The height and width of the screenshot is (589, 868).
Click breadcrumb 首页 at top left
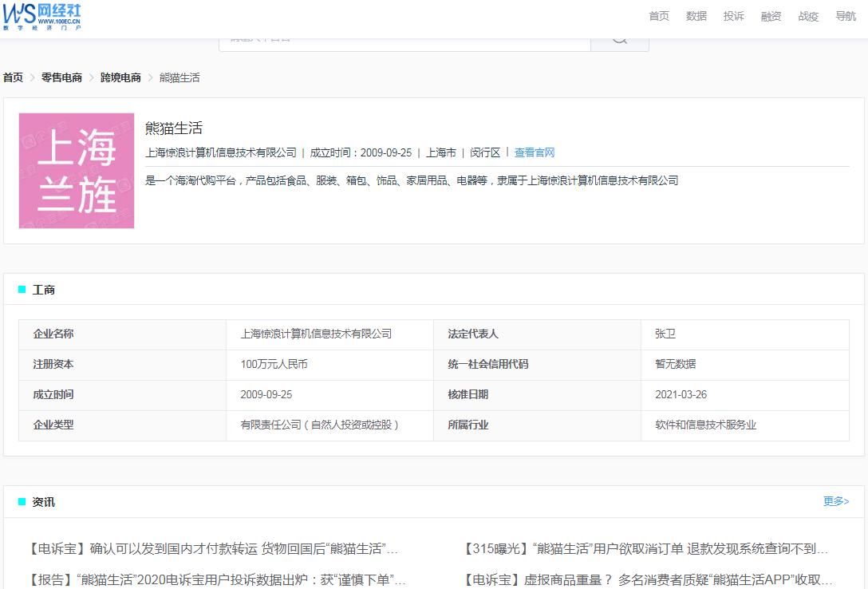click(12, 77)
